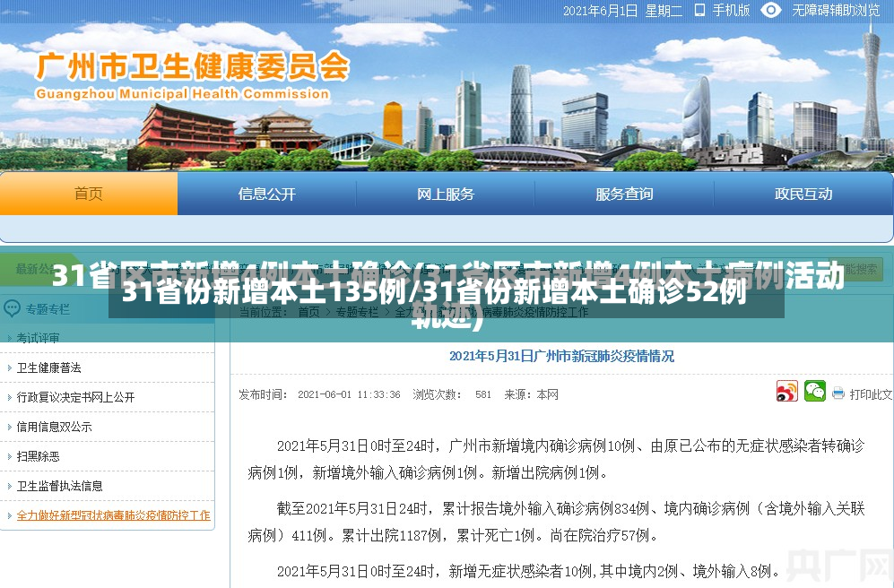The image size is (894, 588).
Task: Open the 政民互动 navigation tab
Action: coord(803,195)
